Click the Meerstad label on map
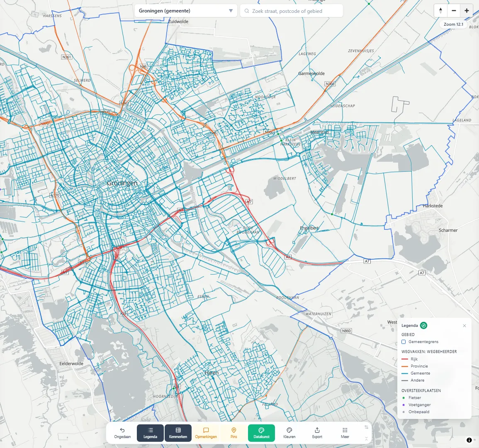Viewport: 479px width, 448px height. point(319,132)
